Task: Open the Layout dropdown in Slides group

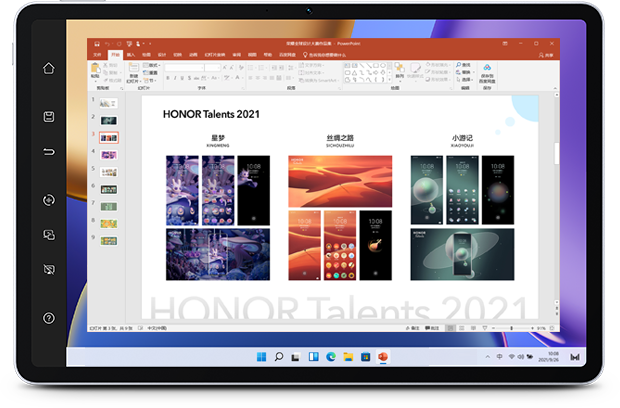Action: (x=152, y=65)
